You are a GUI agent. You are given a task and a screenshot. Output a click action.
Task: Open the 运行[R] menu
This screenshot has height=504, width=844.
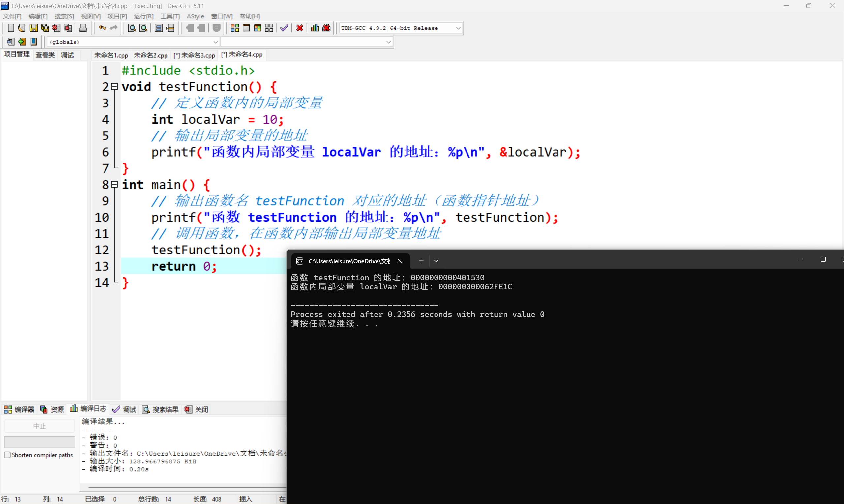143,16
